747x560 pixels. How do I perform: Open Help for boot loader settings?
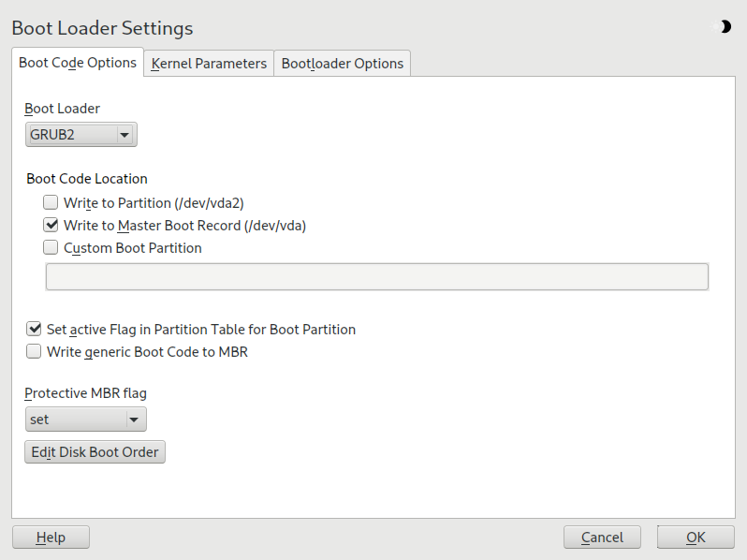[51, 538]
